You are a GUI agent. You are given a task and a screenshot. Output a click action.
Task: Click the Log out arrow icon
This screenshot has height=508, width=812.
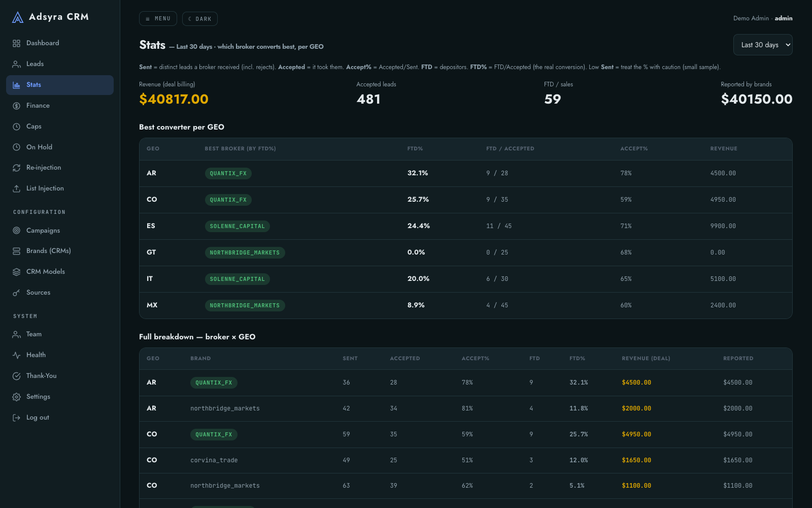16,418
